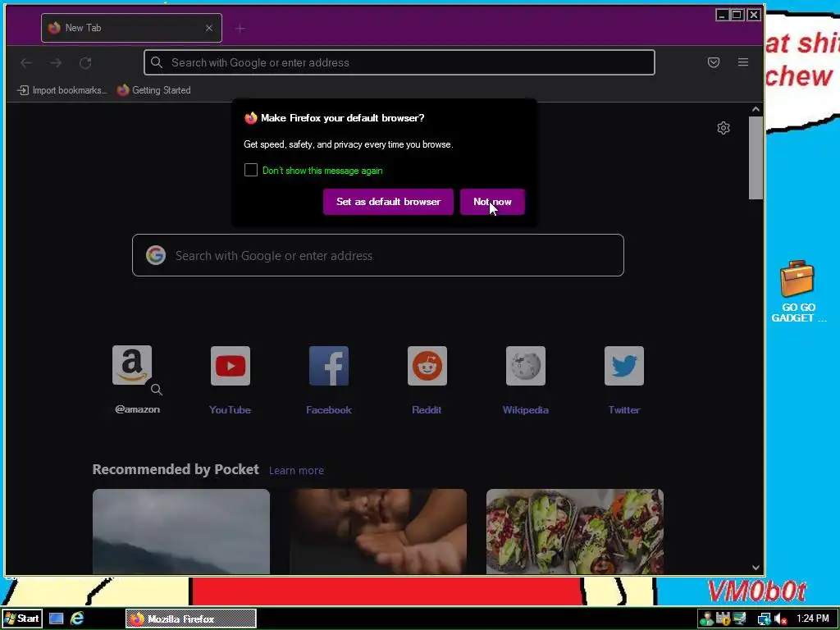840x630 pixels.
Task: Click the network connection tray icon
Action: point(764,619)
